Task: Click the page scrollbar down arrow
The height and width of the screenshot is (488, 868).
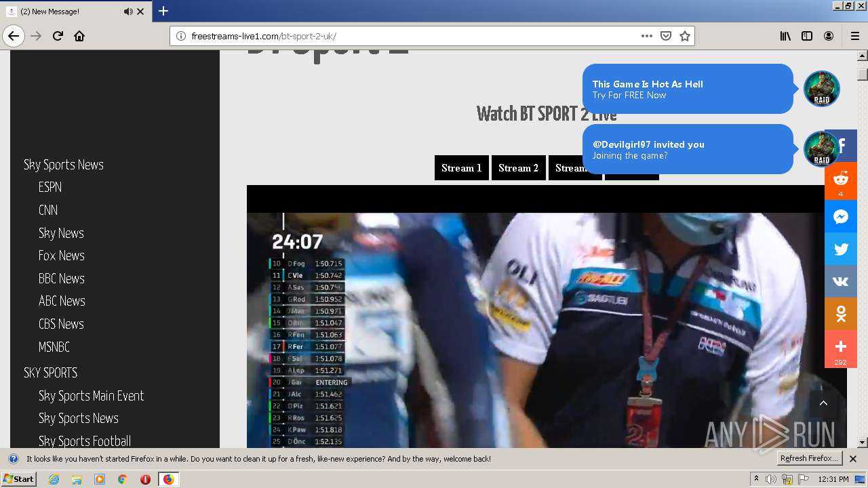Action: 863,443
